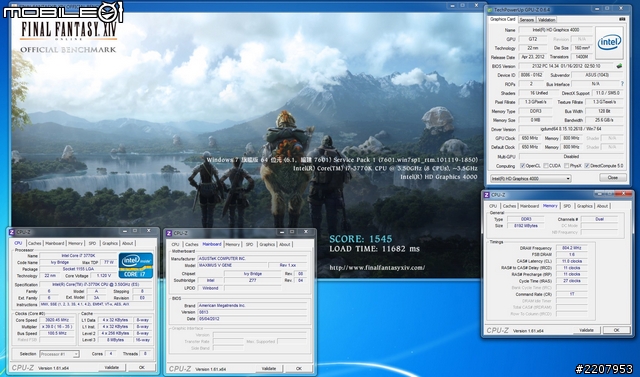Open Graphics tab in CPU-Z Memory window
The height and width of the screenshot is (377, 640).
584,206
